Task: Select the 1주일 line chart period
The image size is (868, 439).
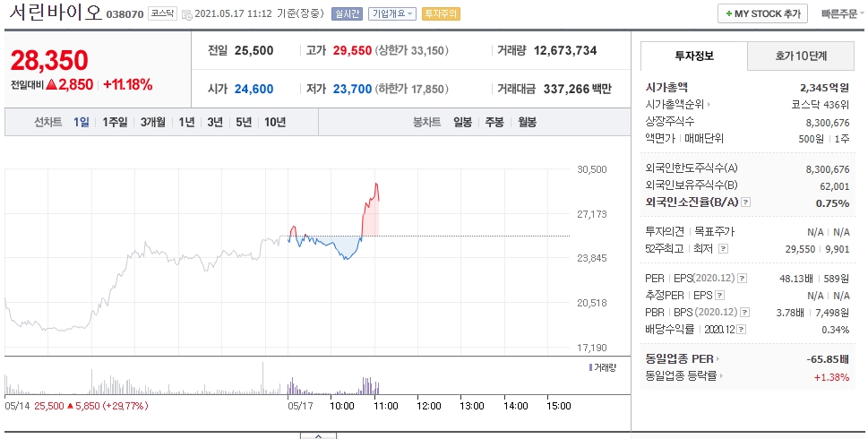Action: click(115, 123)
